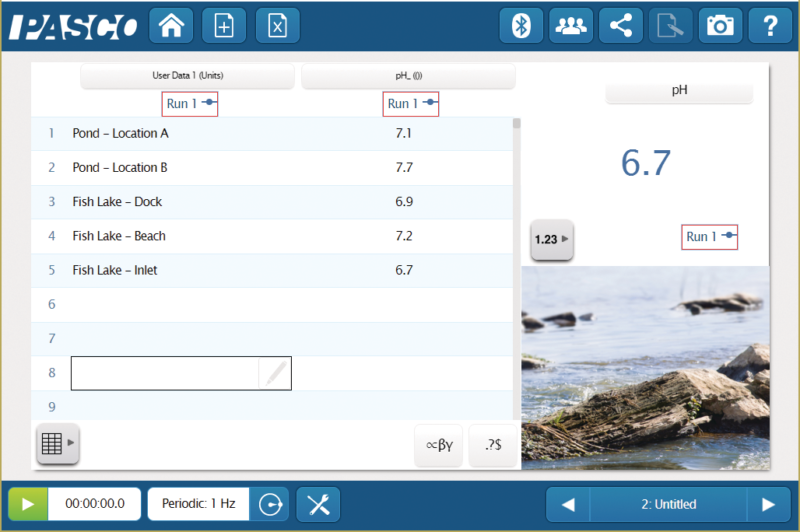Image resolution: width=800 pixels, height=532 pixels.
Task: Take a snapshot with camera icon
Action: pos(719,26)
